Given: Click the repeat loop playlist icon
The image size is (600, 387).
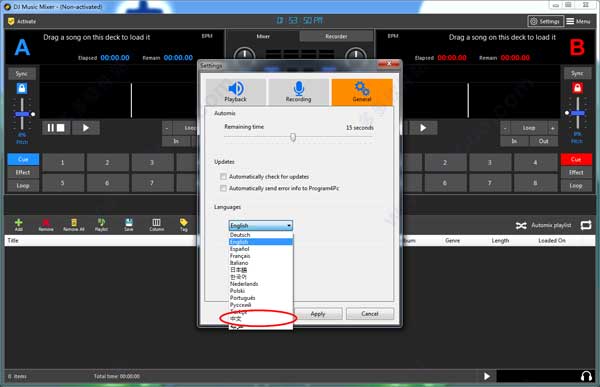Looking at the screenshot, I should point(586,225).
